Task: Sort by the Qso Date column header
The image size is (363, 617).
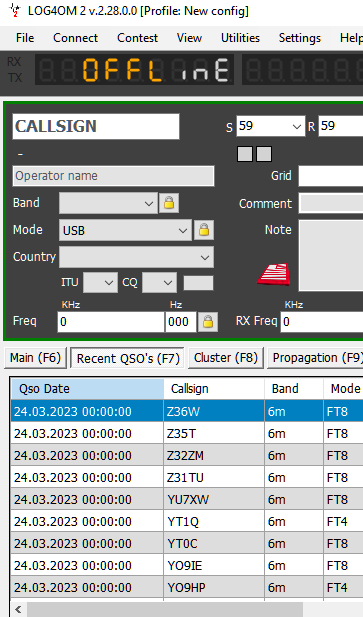Action: 87,389
